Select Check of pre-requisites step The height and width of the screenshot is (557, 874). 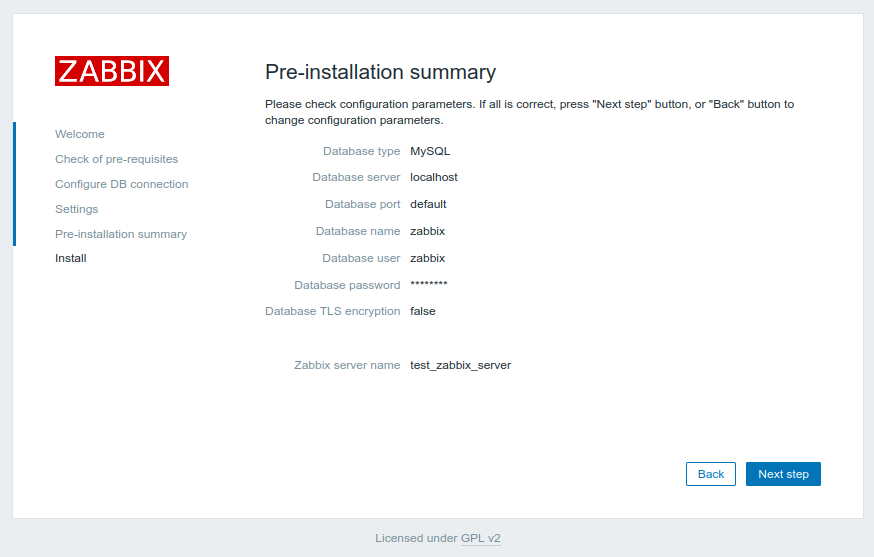(x=116, y=159)
